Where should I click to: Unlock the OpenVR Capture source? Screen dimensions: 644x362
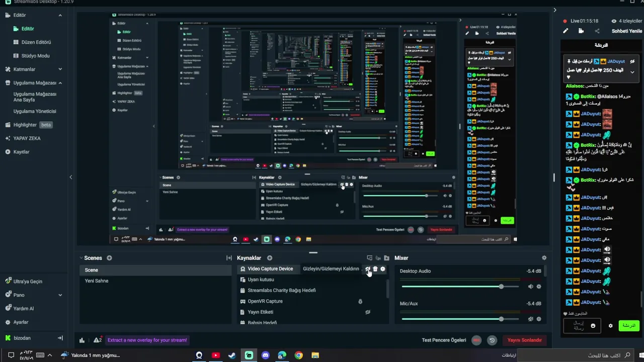[360, 302]
